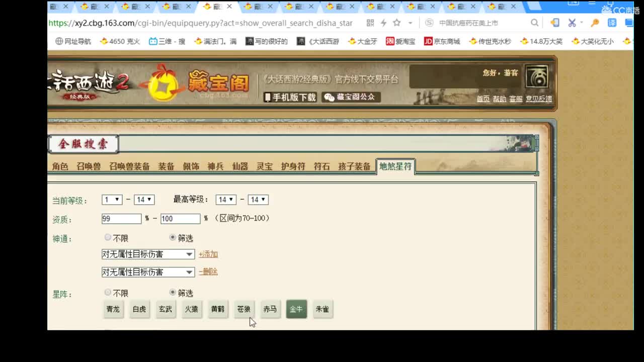Click the key password manager icon
Viewport: 644px width, 362px height.
[x=595, y=23]
